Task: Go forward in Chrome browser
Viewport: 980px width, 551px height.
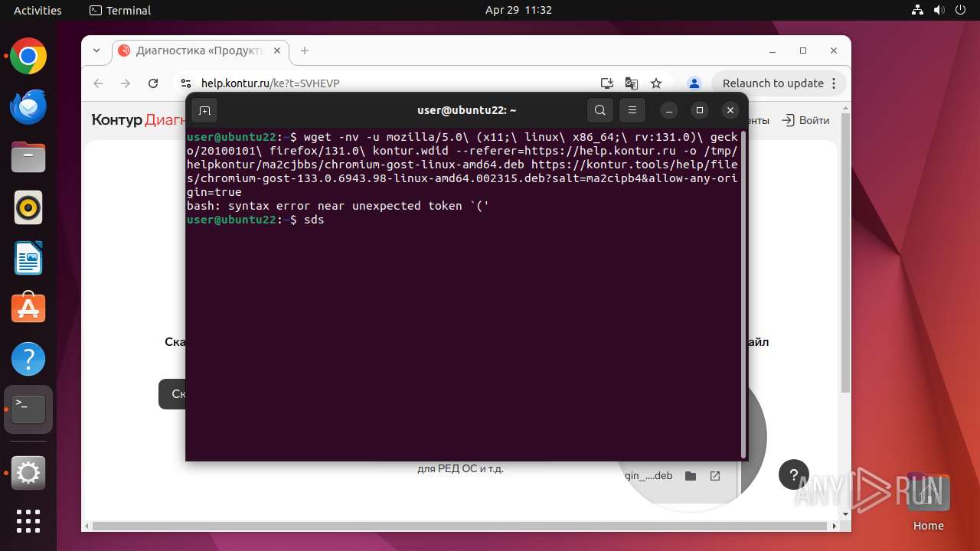Action: pos(126,83)
